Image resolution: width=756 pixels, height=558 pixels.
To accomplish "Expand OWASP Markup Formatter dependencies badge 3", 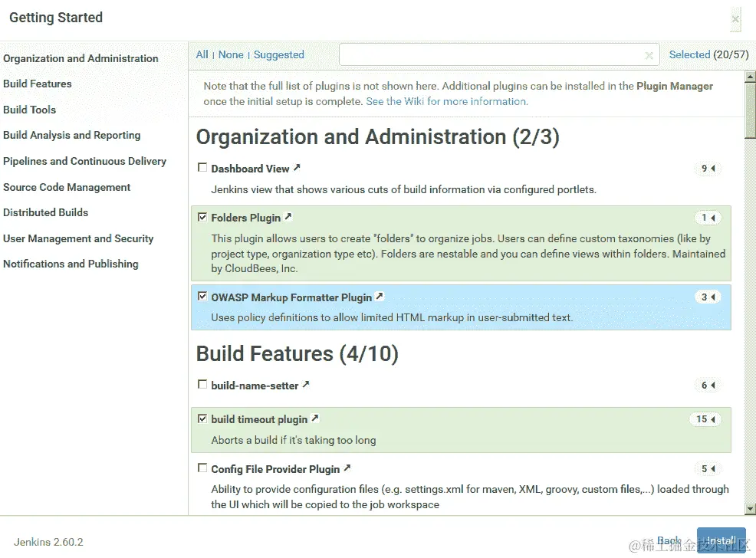I will coord(708,297).
